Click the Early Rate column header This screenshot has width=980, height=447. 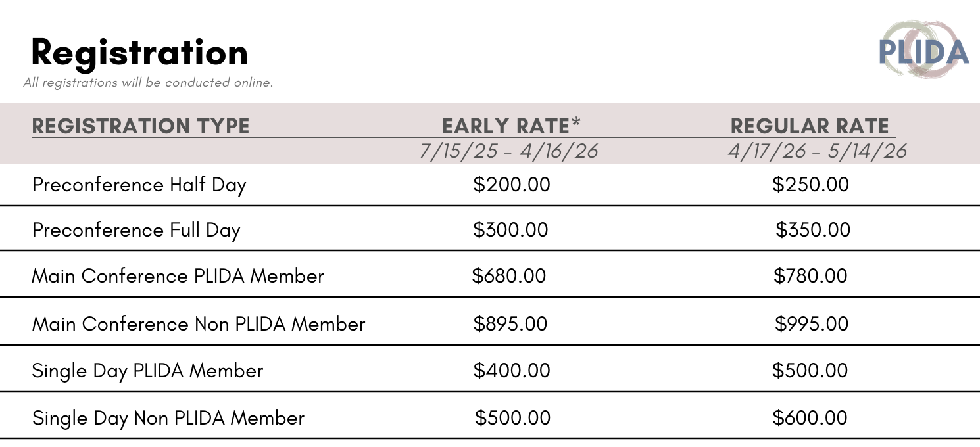click(x=512, y=126)
